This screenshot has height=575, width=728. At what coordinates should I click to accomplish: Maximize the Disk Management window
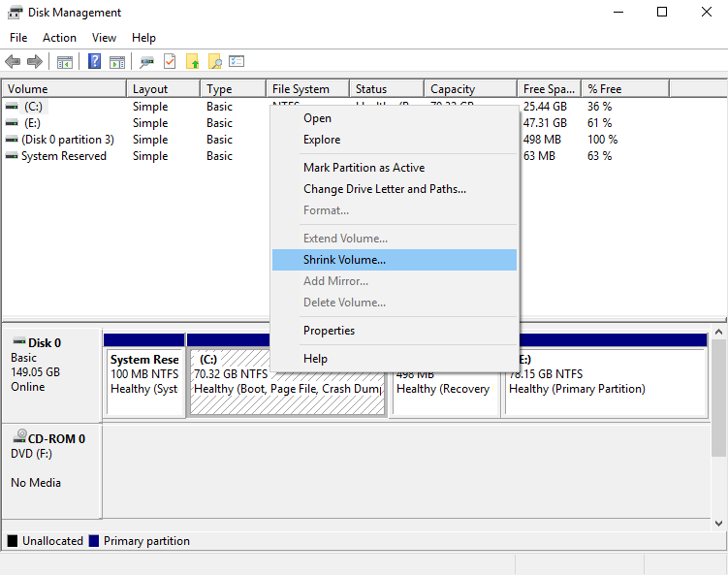(662, 12)
